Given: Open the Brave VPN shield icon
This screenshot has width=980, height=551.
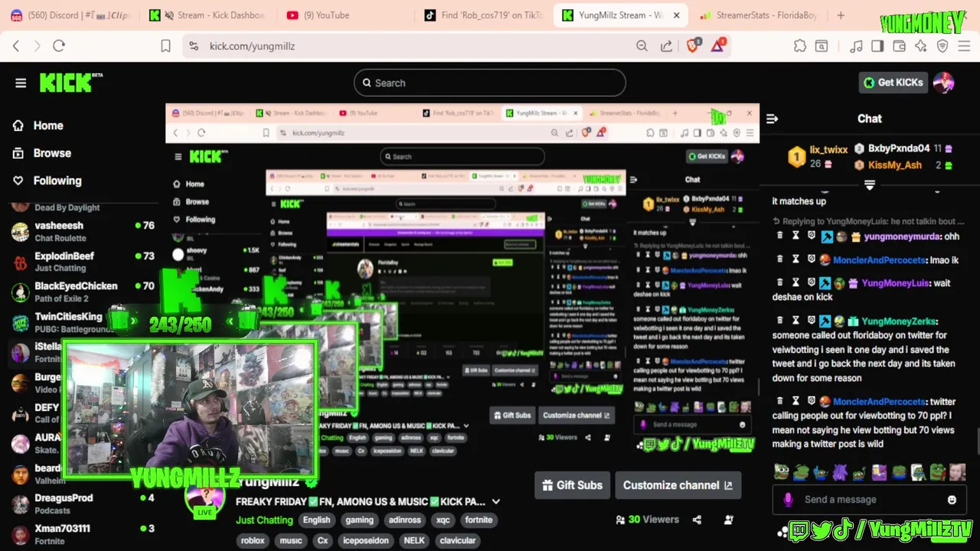Looking at the screenshot, I should [x=942, y=46].
